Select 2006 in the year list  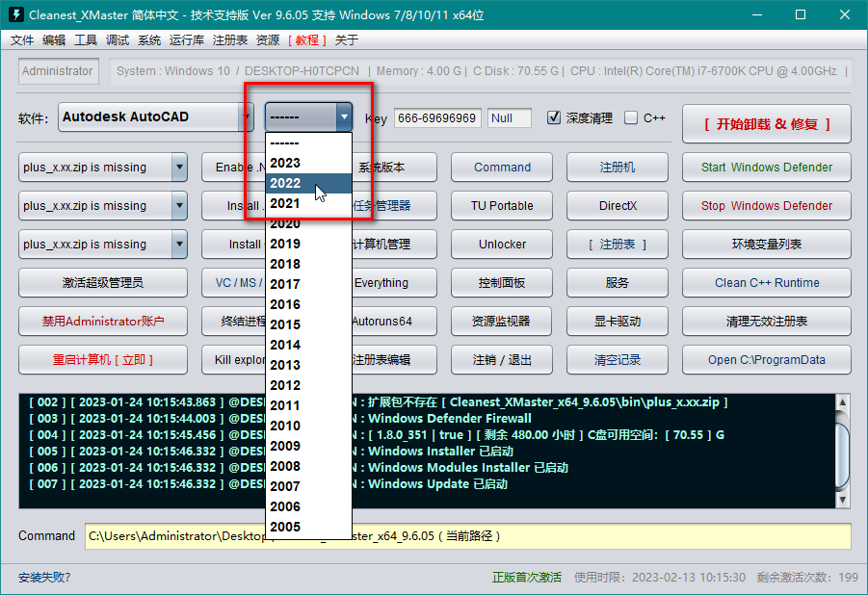(x=308, y=506)
